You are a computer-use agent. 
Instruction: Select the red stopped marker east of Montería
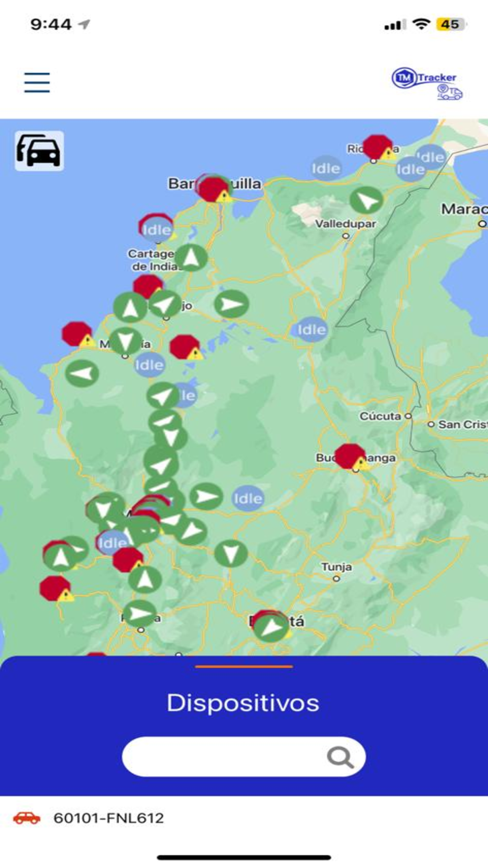tap(184, 347)
